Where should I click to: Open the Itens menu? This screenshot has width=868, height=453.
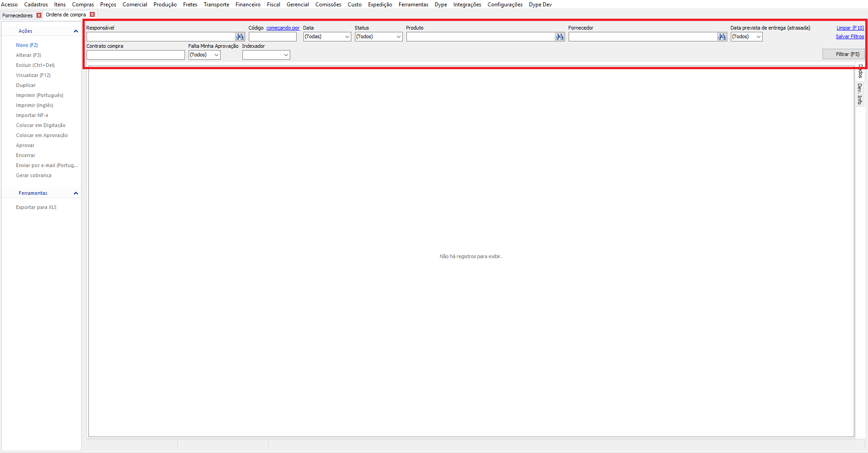(x=60, y=5)
